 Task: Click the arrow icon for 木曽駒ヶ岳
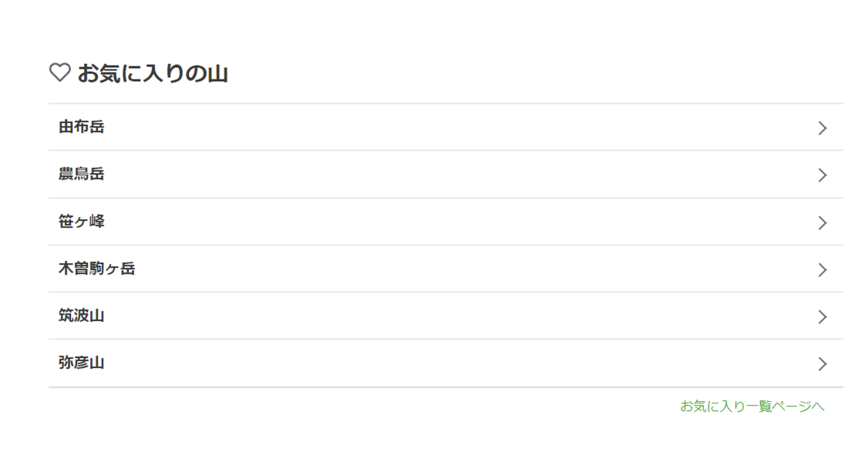pyautogui.click(x=822, y=270)
